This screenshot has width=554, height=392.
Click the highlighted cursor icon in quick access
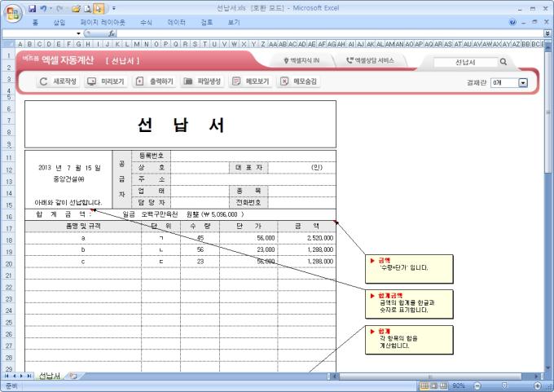[x=99, y=8]
